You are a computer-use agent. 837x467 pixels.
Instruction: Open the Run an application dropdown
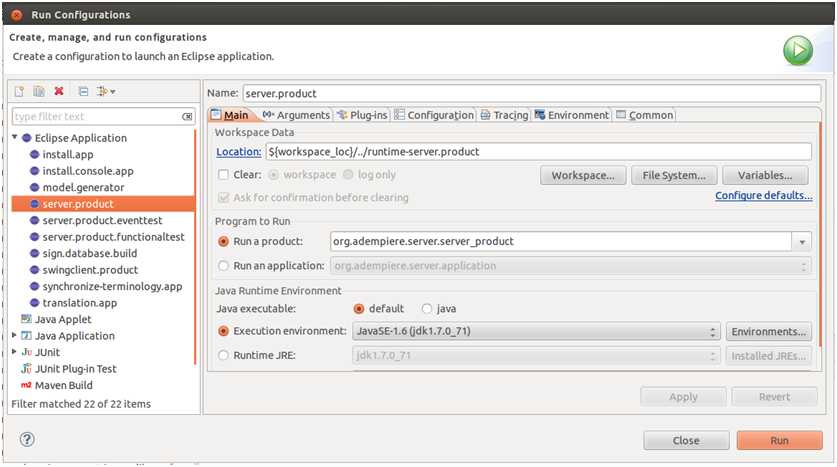point(571,266)
